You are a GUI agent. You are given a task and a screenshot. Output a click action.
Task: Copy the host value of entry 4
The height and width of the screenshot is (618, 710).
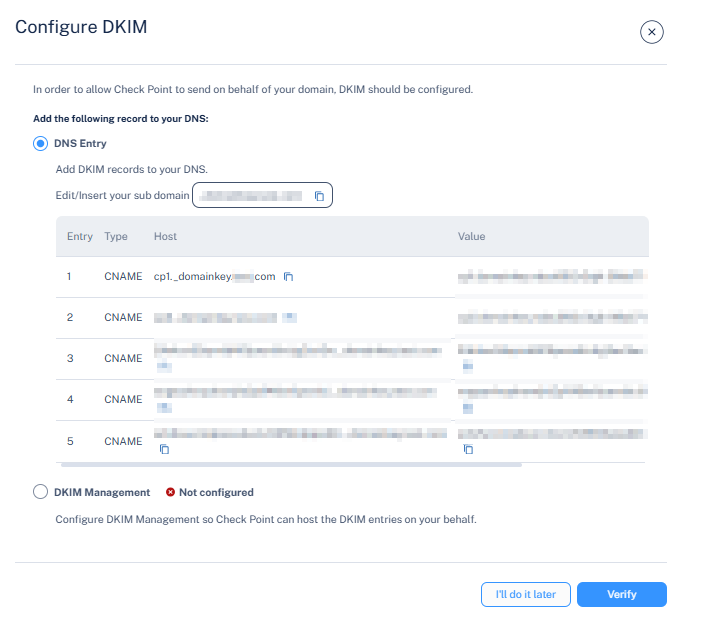165,408
